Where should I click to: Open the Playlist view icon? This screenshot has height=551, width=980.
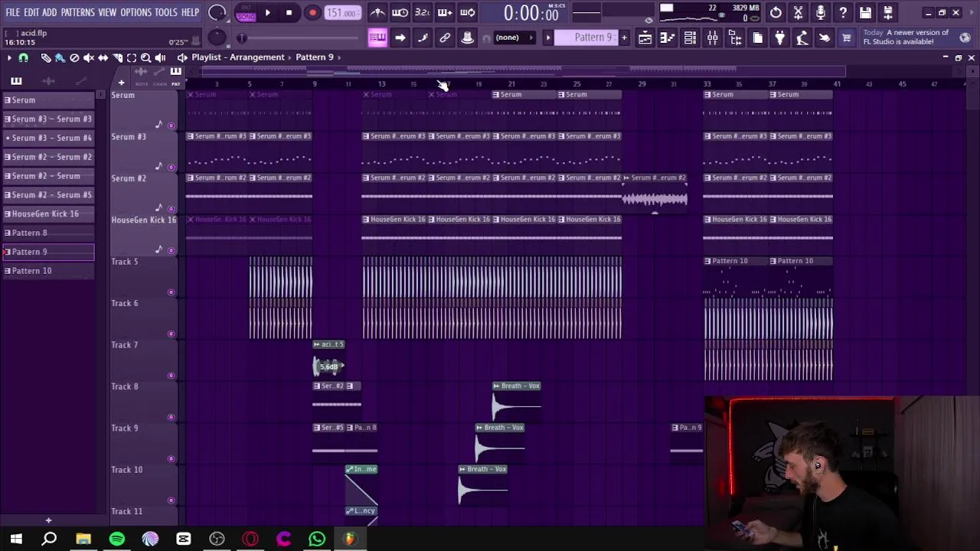(x=645, y=38)
